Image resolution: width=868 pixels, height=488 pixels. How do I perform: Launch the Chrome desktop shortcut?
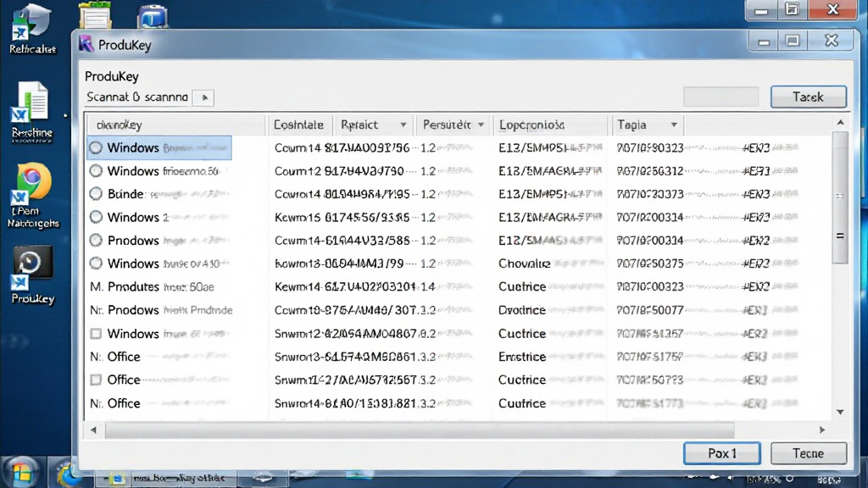coord(32,196)
